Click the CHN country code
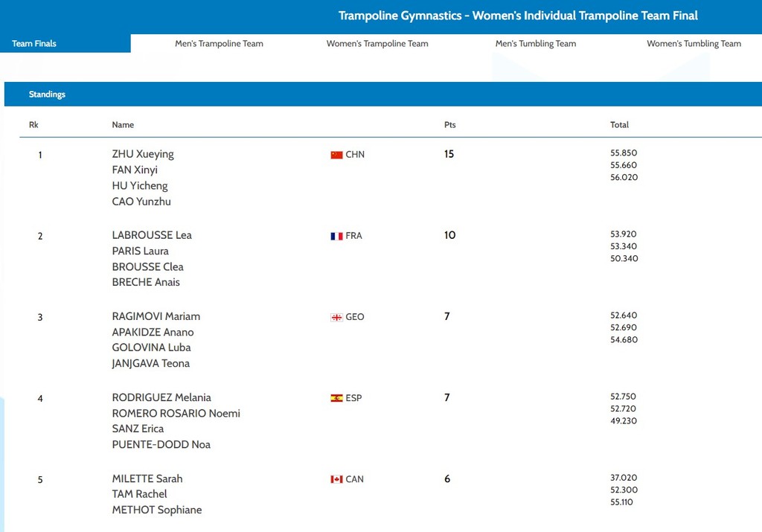This screenshot has width=762, height=532. click(x=355, y=155)
